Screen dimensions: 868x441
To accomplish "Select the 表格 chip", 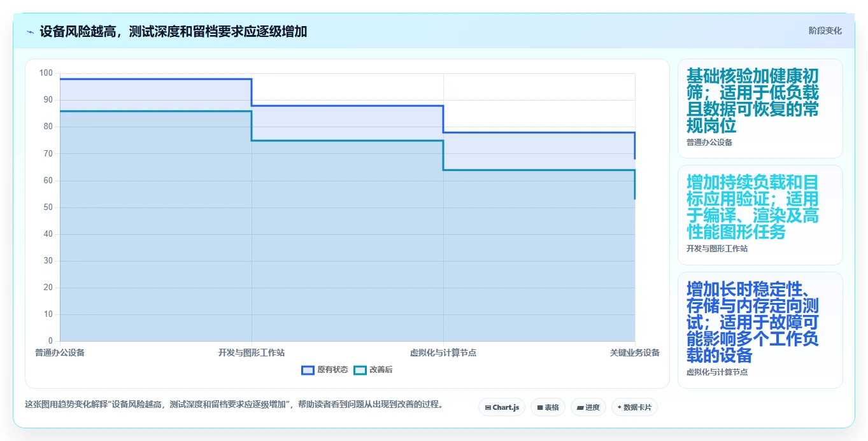I will point(548,407).
